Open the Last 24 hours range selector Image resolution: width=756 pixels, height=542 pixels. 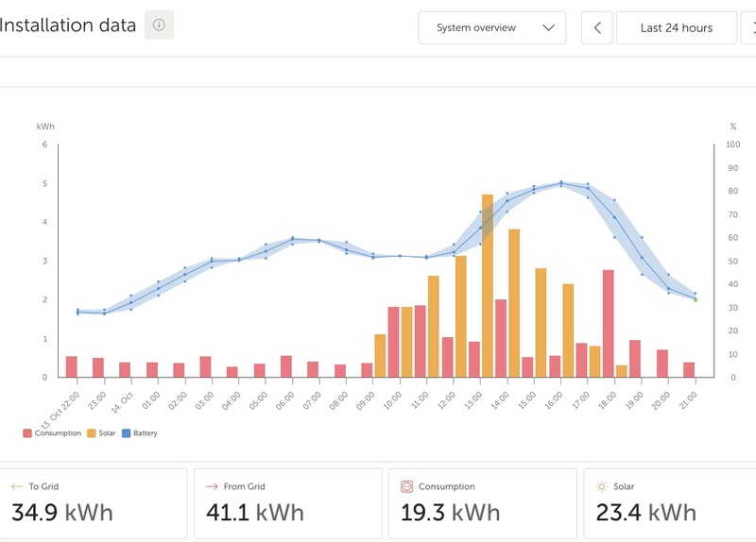click(x=677, y=27)
